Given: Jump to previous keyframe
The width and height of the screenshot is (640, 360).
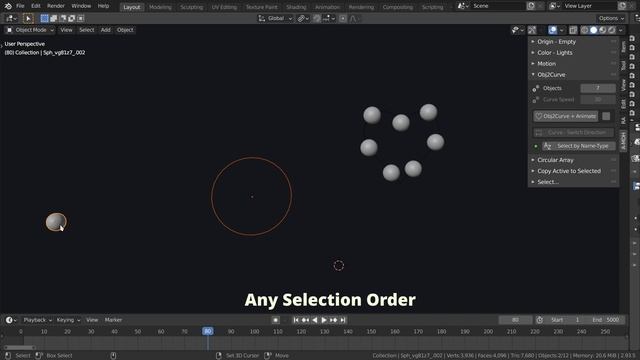Looking at the screenshot, I should tap(305, 320).
